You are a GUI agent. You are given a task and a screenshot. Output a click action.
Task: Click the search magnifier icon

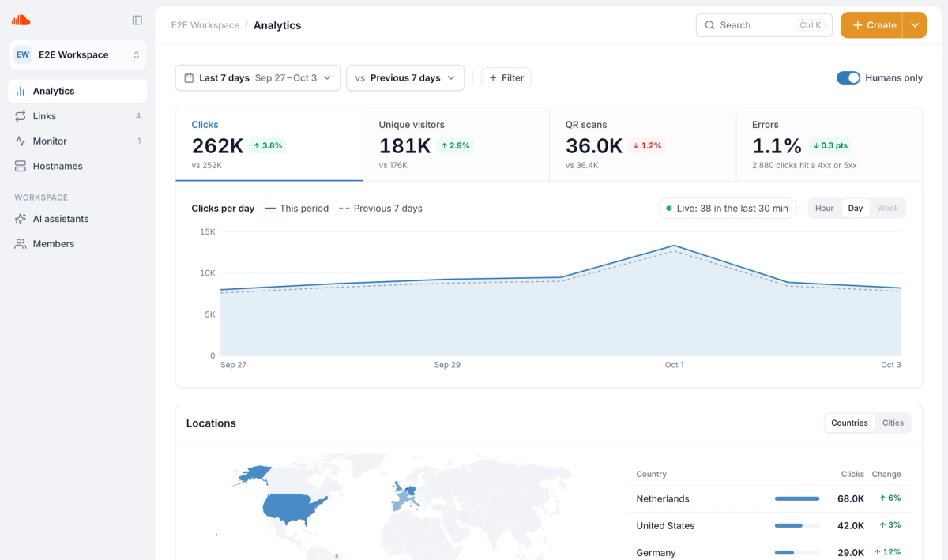(709, 25)
